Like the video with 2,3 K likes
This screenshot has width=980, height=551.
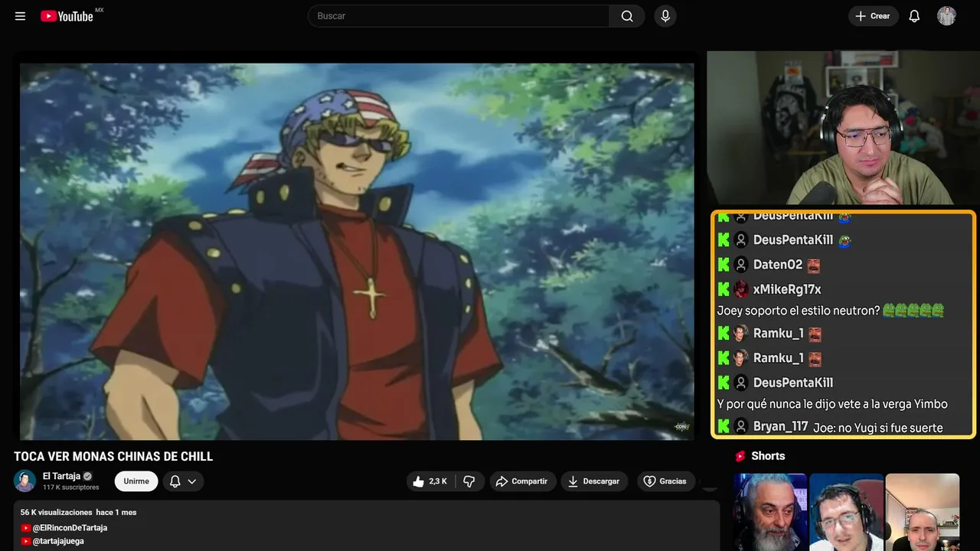tap(431, 481)
